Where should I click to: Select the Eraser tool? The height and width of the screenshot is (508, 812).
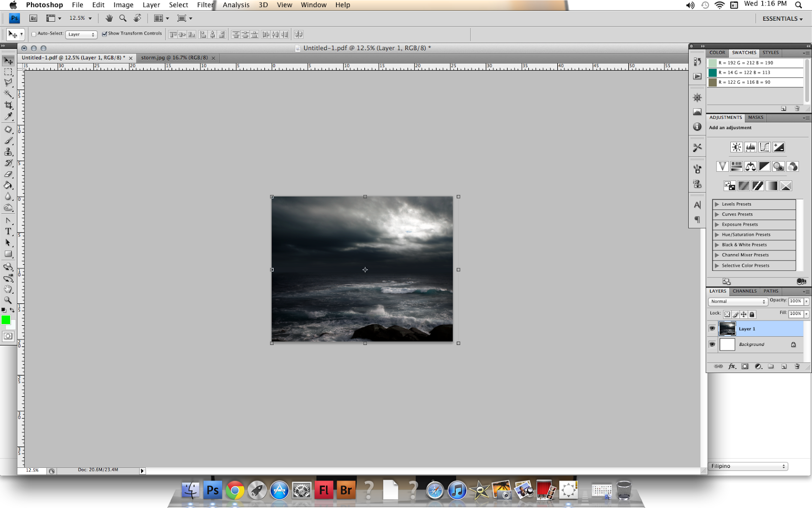8,174
